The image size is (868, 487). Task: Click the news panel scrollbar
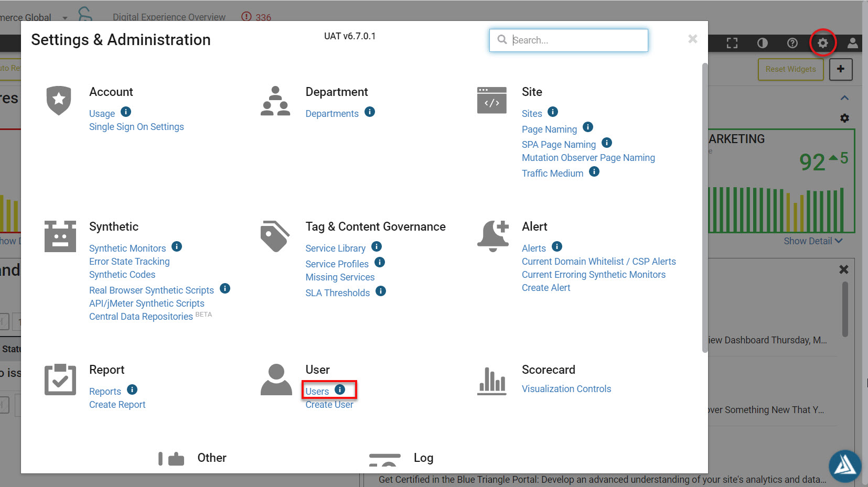pyautogui.click(x=845, y=309)
